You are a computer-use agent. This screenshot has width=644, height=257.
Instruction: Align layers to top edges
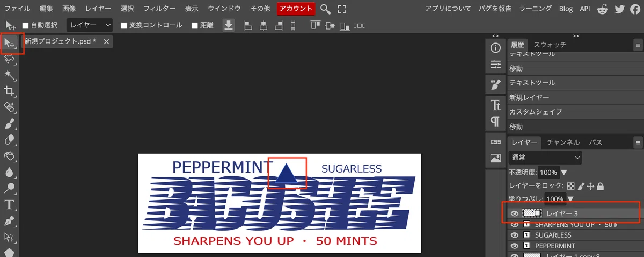pyautogui.click(x=315, y=25)
